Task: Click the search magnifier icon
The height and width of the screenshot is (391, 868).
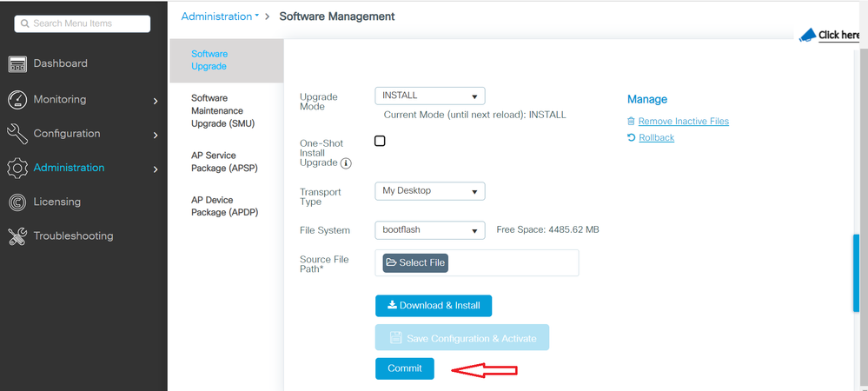Action: click(25, 23)
